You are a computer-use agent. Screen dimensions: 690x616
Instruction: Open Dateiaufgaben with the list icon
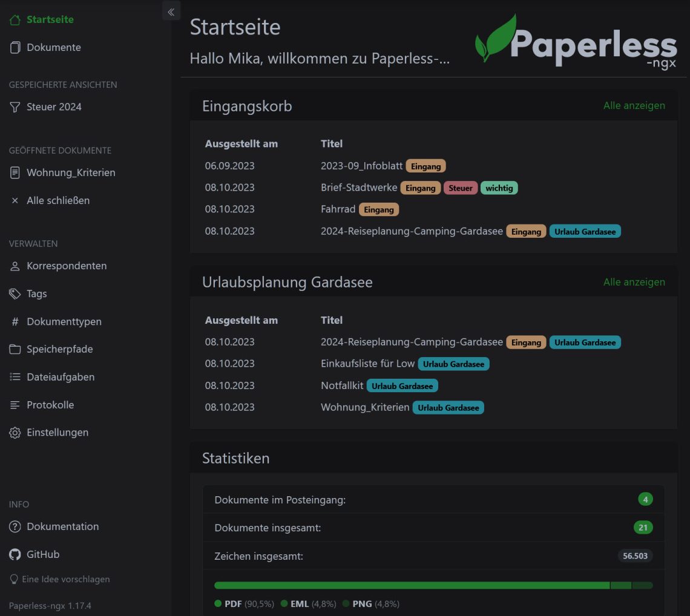(14, 377)
